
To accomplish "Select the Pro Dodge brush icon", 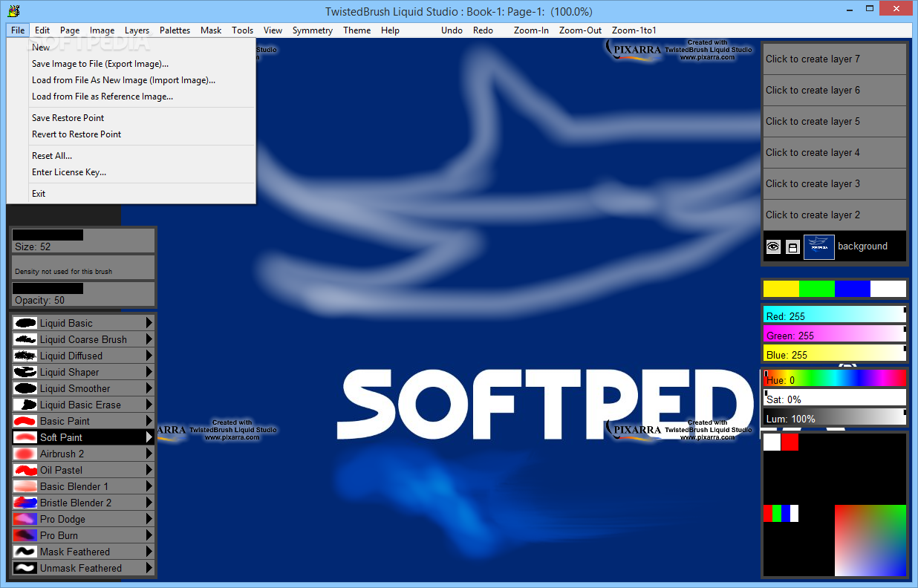I will 25,519.
